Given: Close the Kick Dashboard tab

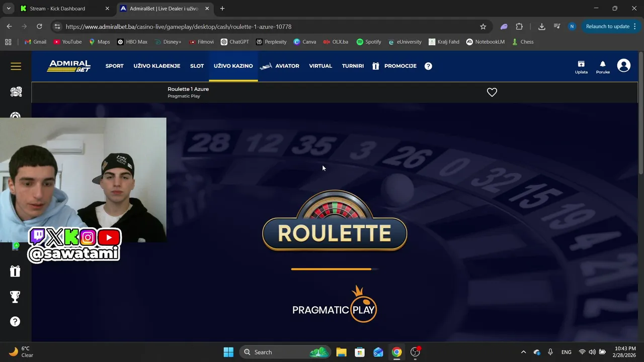Looking at the screenshot, I should point(107,9).
